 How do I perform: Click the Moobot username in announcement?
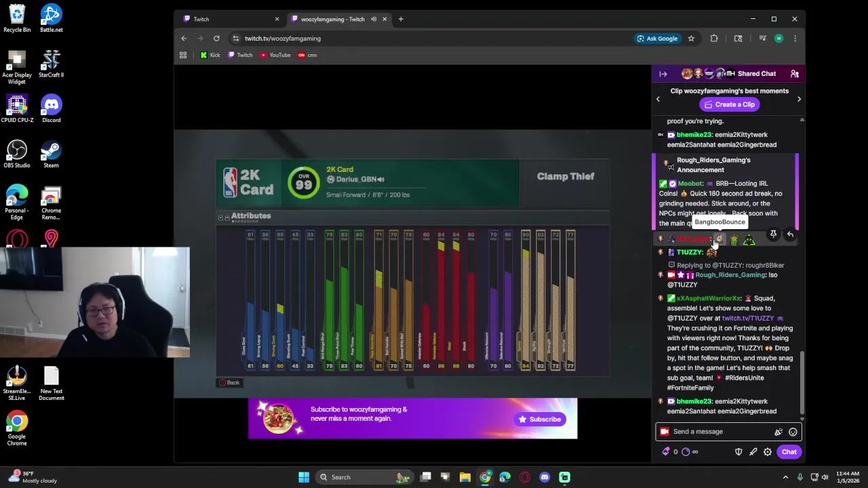[690, 184]
